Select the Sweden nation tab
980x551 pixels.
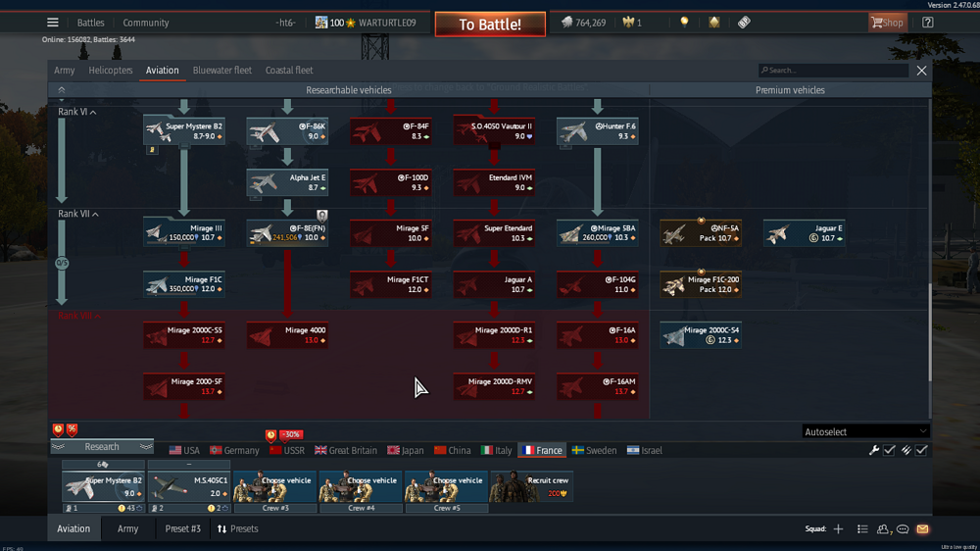[595, 450]
